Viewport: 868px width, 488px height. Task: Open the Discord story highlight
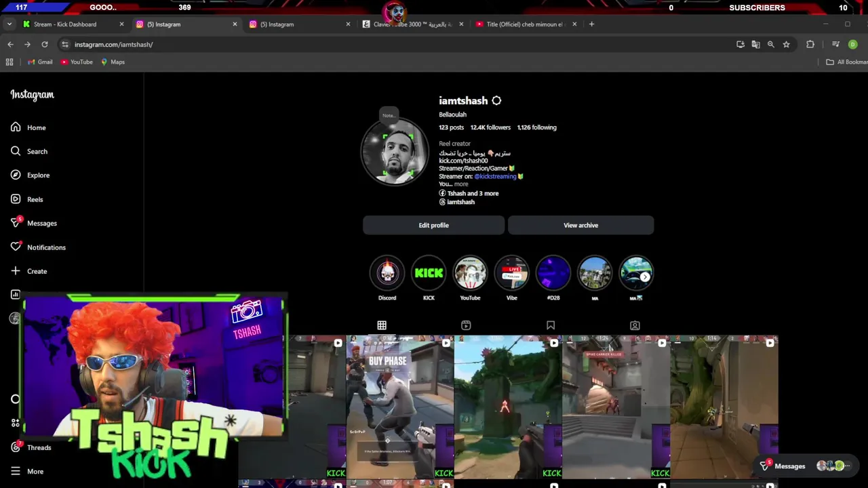[x=387, y=273]
